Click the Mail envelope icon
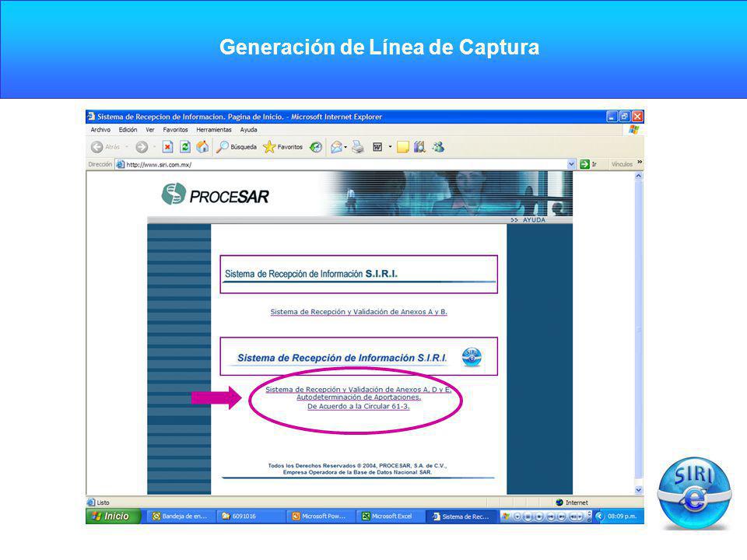Viewport: 747px width, 560px height. [x=336, y=147]
